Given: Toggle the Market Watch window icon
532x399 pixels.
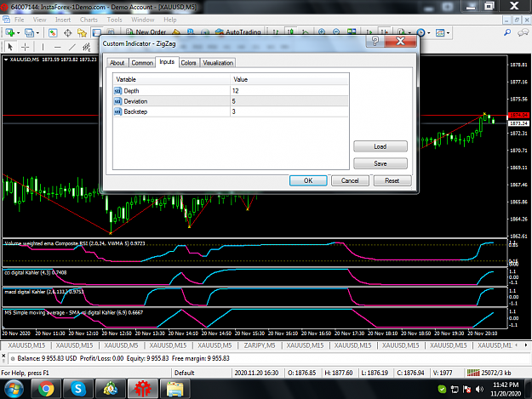Looking at the screenshot, I should click(x=53, y=33).
